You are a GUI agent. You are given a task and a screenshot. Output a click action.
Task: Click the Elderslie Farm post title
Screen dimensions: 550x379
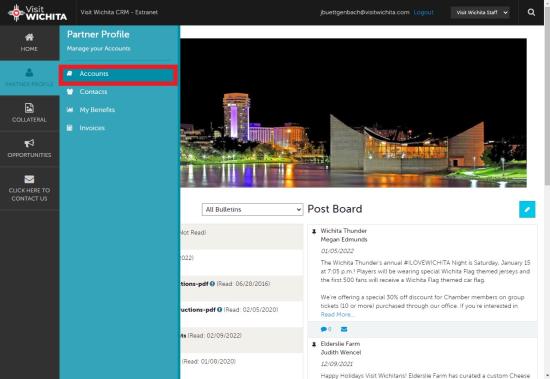[340, 344]
